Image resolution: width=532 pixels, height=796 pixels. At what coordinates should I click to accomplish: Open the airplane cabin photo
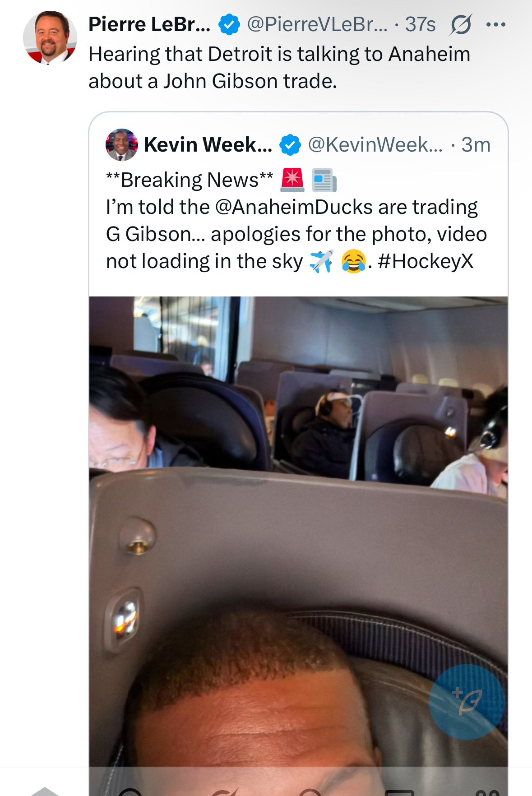tap(298, 532)
